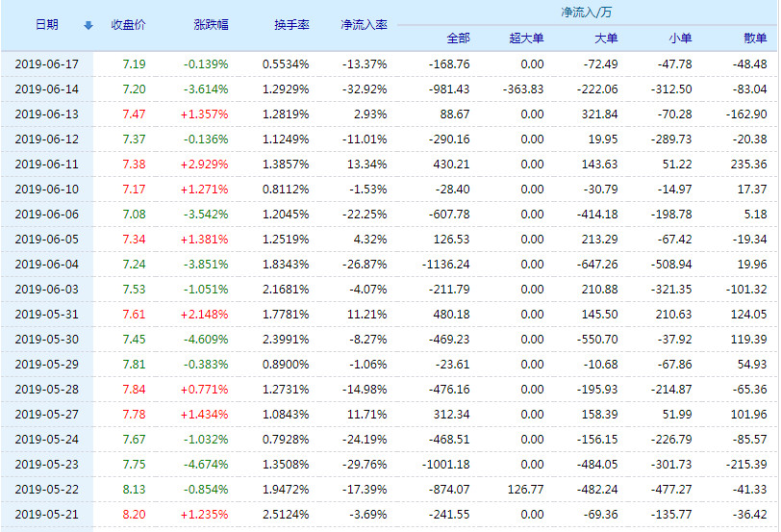Click retail order value 235.36
This screenshot has height=532, width=781.
pos(748,164)
